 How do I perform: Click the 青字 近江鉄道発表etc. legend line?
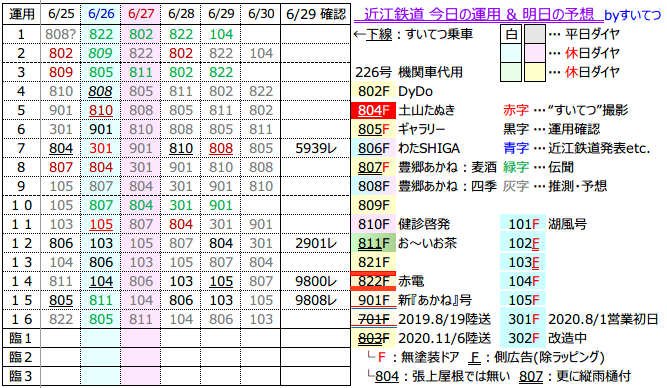point(576,148)
